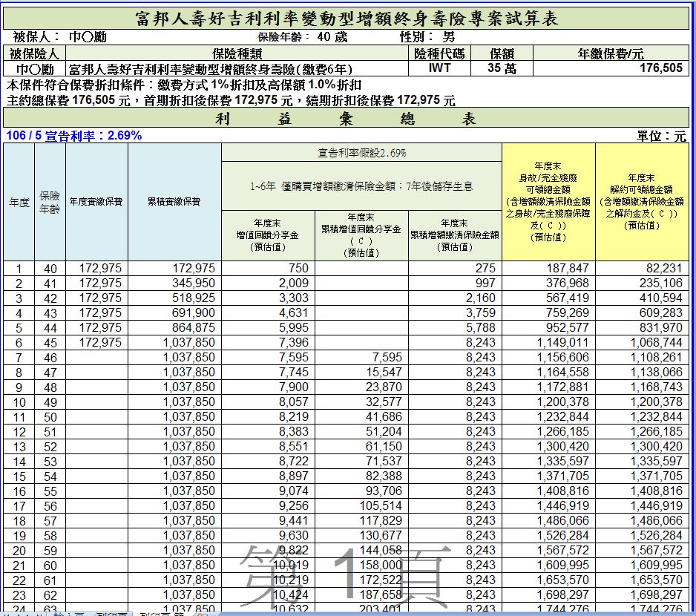Click the 利益彙總表 banner
Screen dimensions: 696x616
click(x=347, y=118)
